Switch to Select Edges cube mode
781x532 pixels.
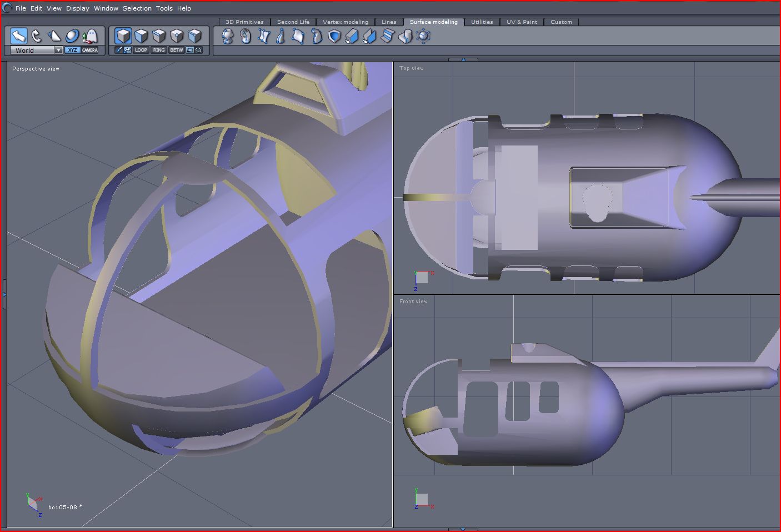(159, 36)
